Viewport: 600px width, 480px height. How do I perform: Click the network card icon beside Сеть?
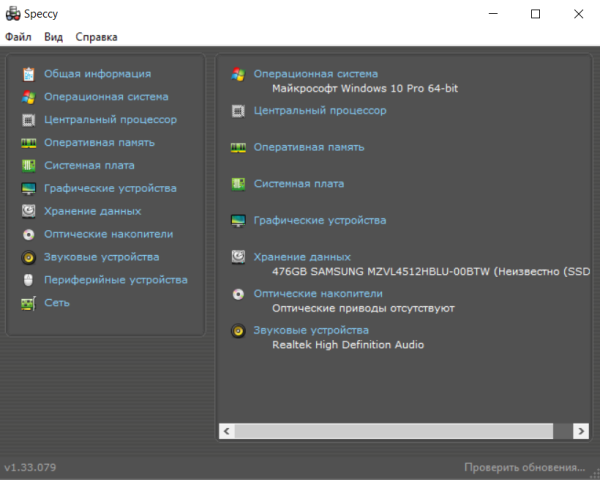[x=29, y=303]
